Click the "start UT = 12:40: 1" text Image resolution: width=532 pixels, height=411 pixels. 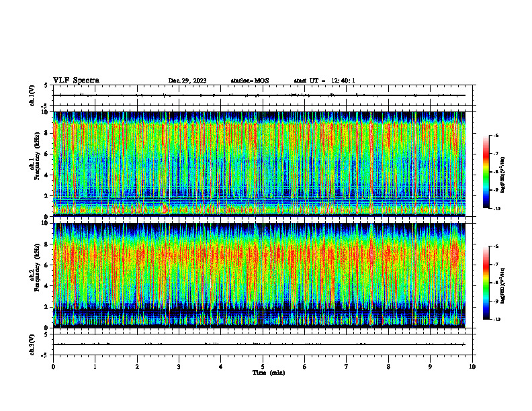coord(324,81)
